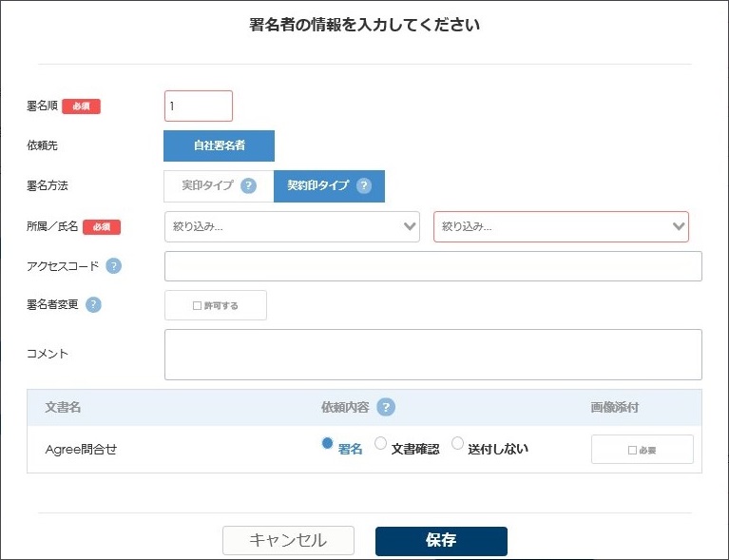Screen dimensions: 729x560
Task: Choose the 送付しない radio option
Action: (x=457, y=443)
